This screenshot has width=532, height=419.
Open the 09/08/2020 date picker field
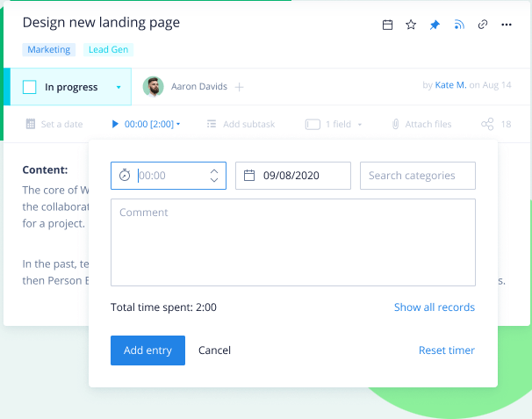[293, 176]
